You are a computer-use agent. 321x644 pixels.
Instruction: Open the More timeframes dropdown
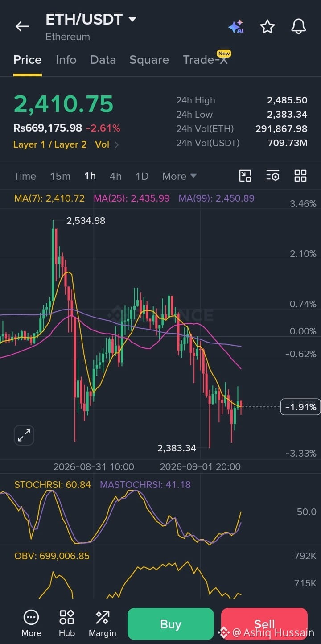click(179, 176)
